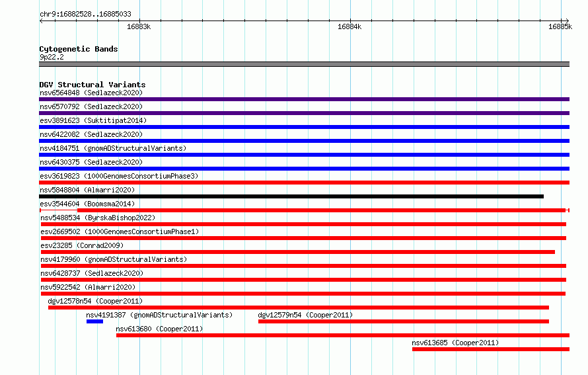Click the red nsv5488534 variant bar
588x375 pixels.
(x=303, y=224)
